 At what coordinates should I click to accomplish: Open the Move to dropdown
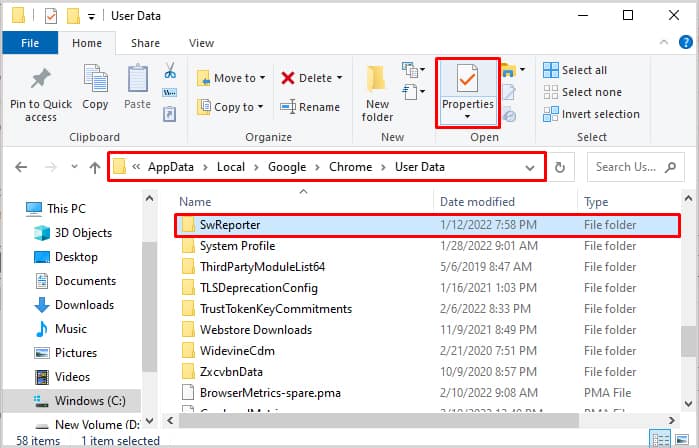click(231, 78)
